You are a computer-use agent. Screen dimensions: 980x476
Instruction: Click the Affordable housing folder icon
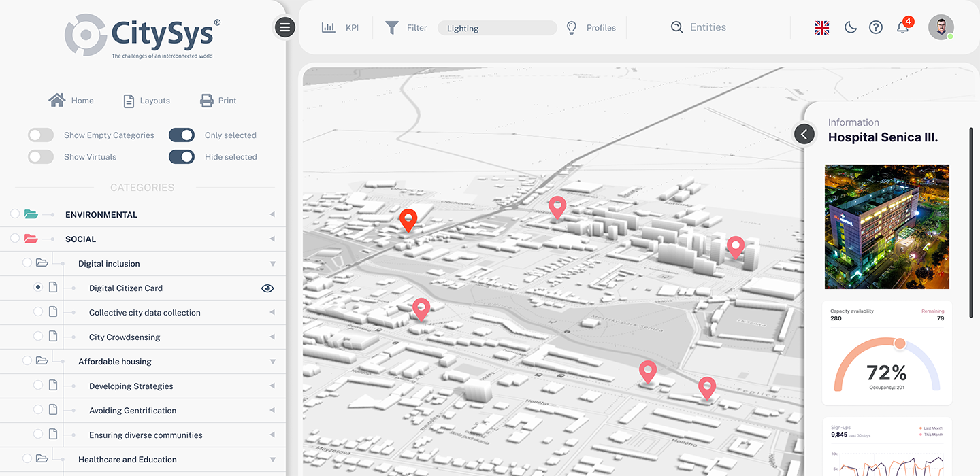(42, 361)
